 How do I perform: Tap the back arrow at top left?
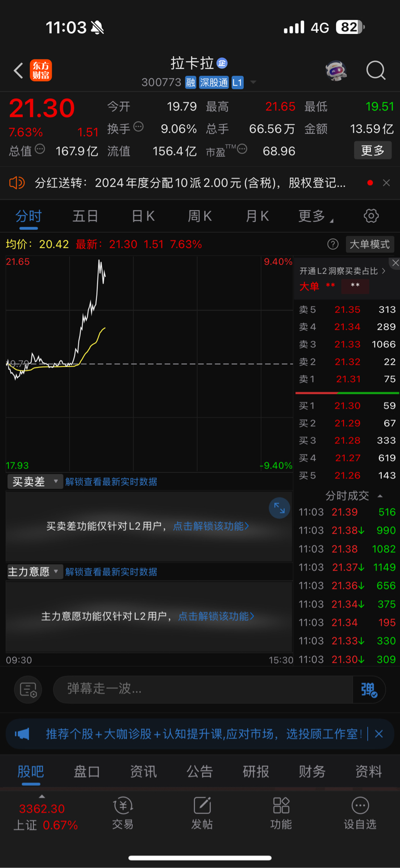18,70
